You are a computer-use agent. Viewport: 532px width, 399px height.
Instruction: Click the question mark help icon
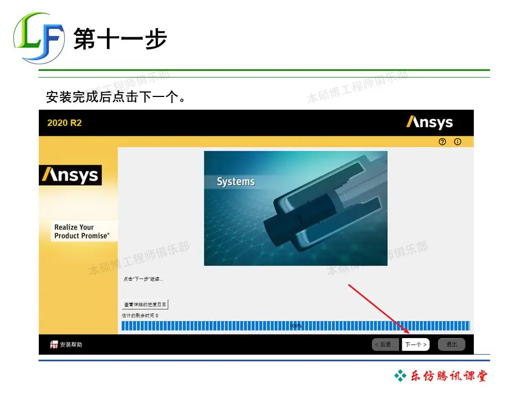coord(442,142)
